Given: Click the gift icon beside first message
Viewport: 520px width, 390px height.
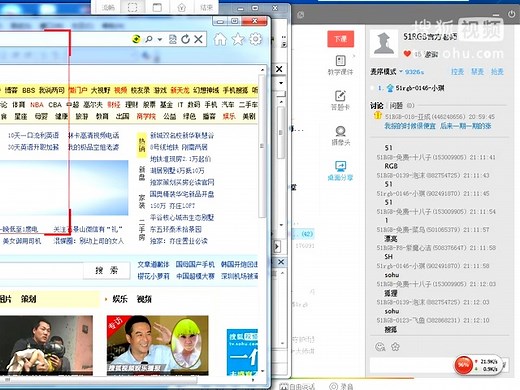Looking at the screenshot, I should click(377, 116).
